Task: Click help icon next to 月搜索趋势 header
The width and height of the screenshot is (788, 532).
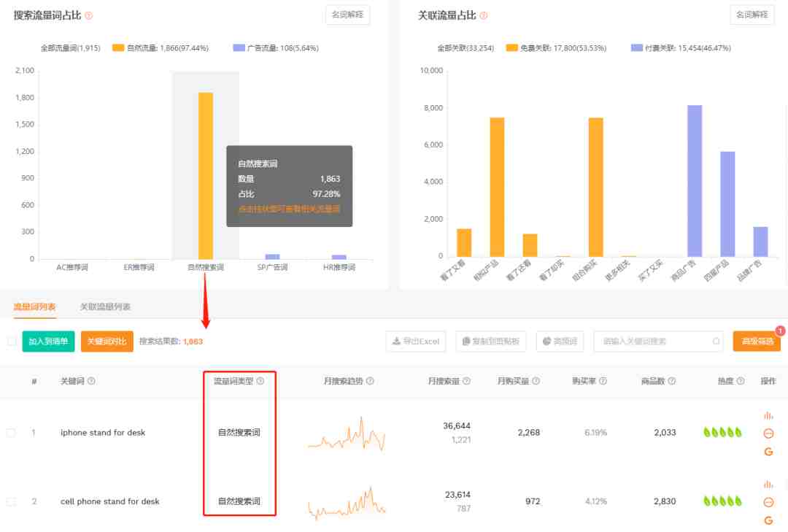Action: click(x=370, y=381)
